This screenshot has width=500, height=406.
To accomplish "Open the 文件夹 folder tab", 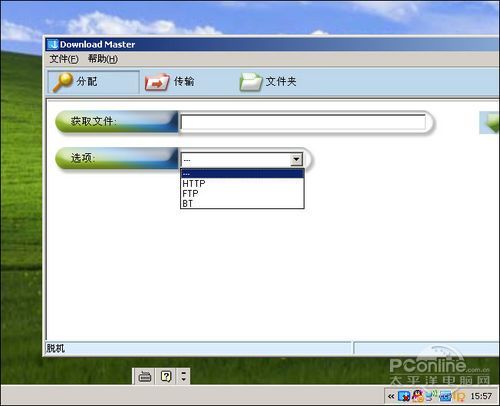I will (x=268, y=82).
